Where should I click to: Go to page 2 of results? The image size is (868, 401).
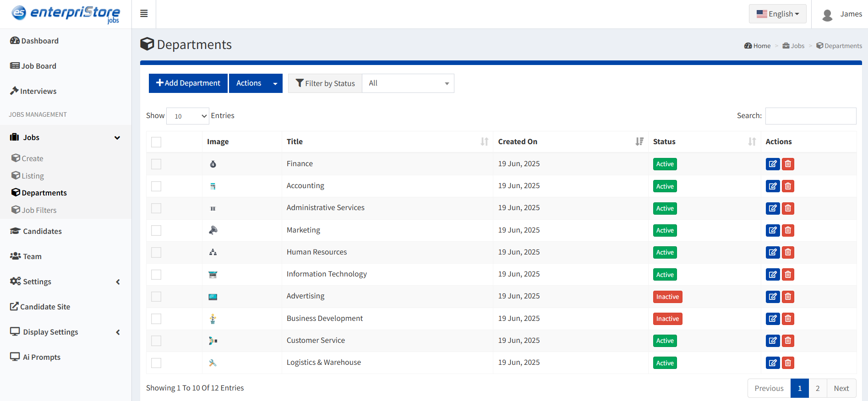(817, 388)
